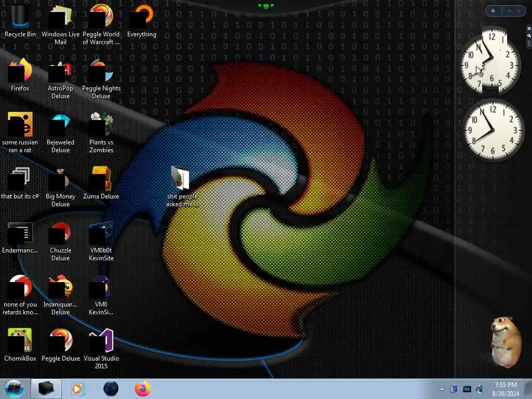Click the swirl tray icon beside the clock
532x399 pixels.
480,389
